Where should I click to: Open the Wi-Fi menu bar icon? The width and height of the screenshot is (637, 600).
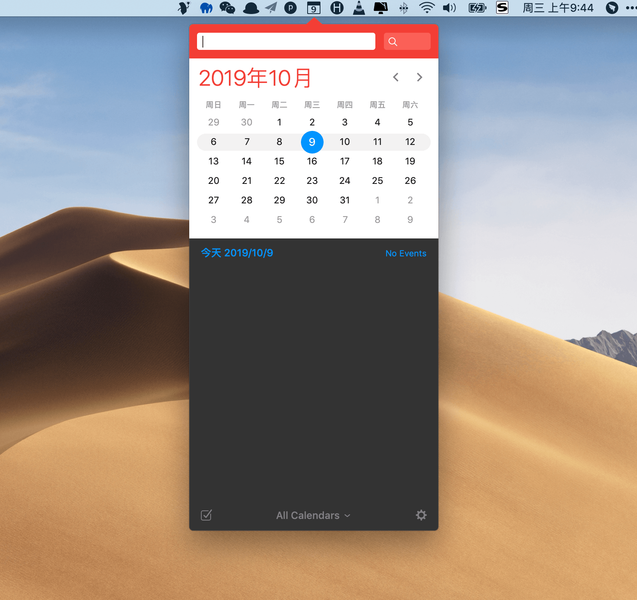point(427,8)
